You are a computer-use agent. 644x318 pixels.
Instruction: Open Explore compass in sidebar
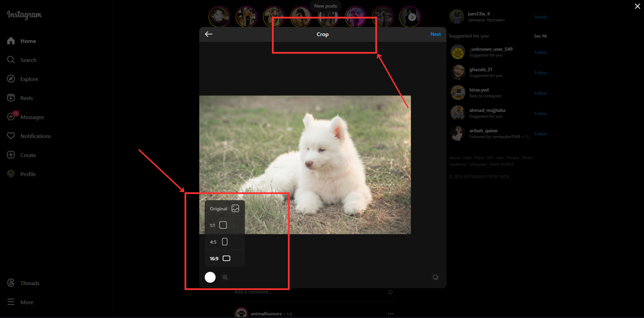23,79
